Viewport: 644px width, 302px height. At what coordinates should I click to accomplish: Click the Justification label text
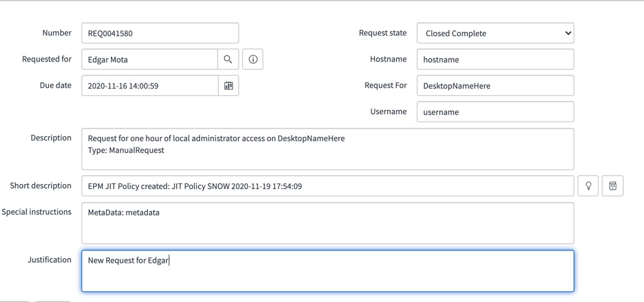(49, 260)
